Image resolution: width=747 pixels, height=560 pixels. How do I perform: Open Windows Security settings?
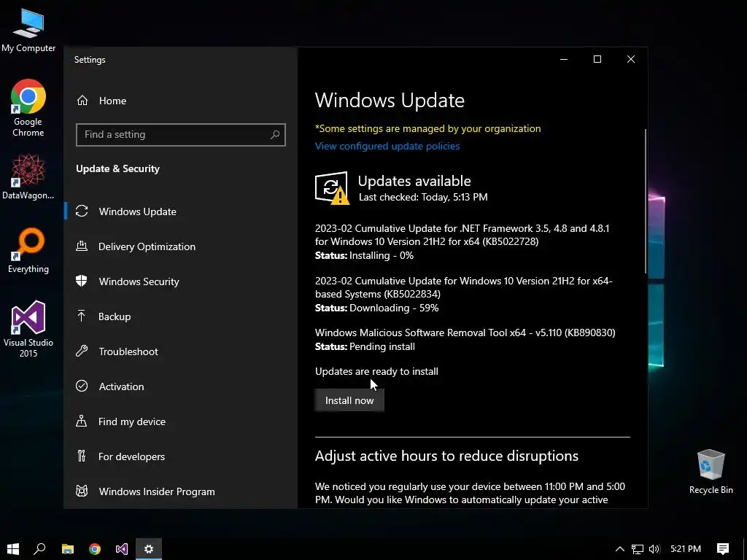click(181, 281)
